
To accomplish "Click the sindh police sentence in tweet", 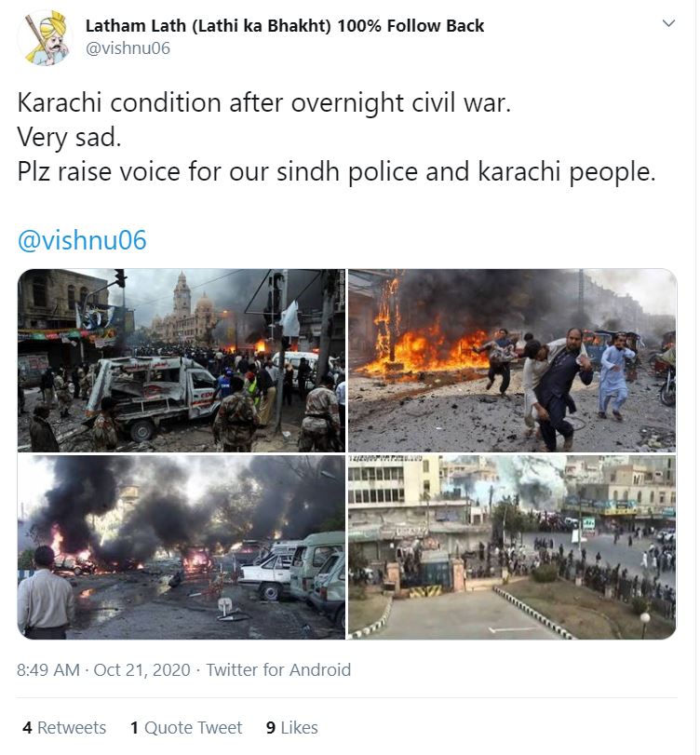I will 337,171.
